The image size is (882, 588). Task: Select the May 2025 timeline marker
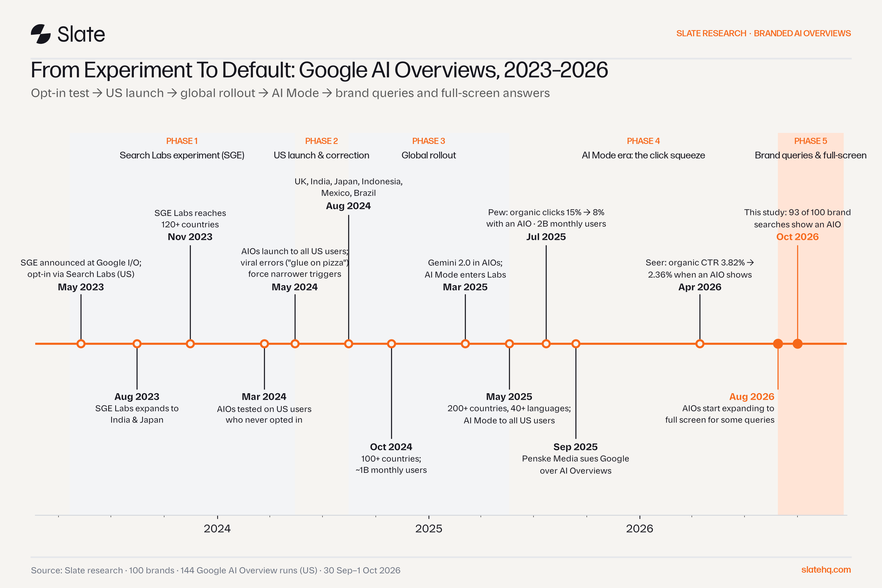pos(509,344)
